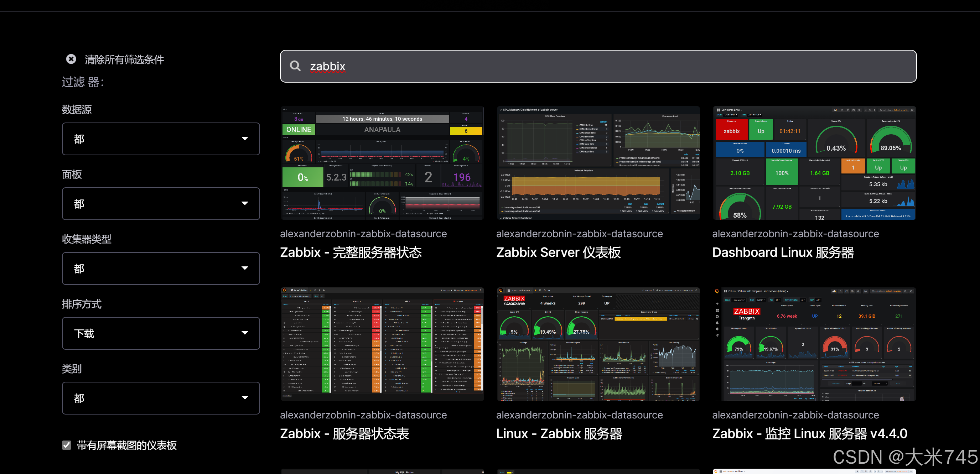The image size is (980, 474).
Task: Open the 面板 dropdown
Action: [x=161, y=203]
